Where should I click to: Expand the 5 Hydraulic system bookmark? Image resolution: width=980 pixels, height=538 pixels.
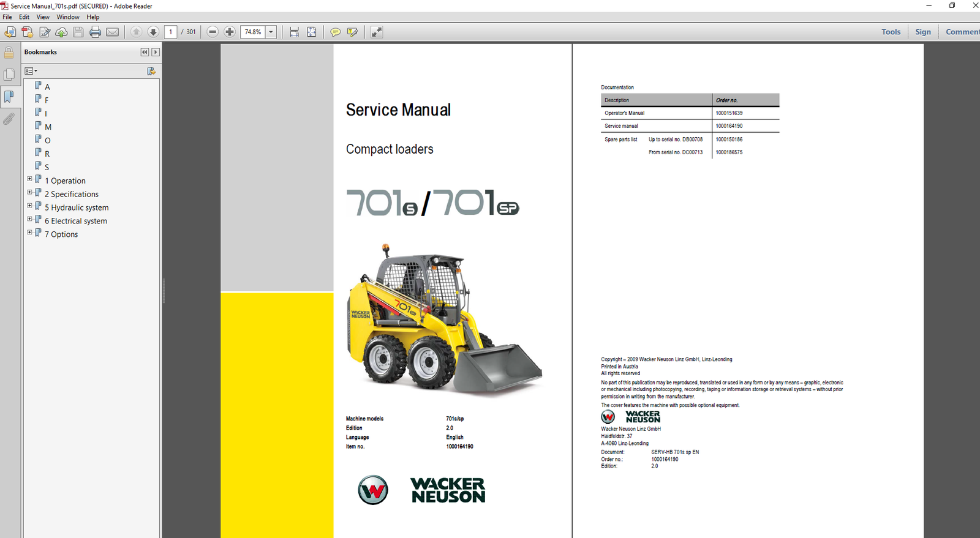[29, 206]
